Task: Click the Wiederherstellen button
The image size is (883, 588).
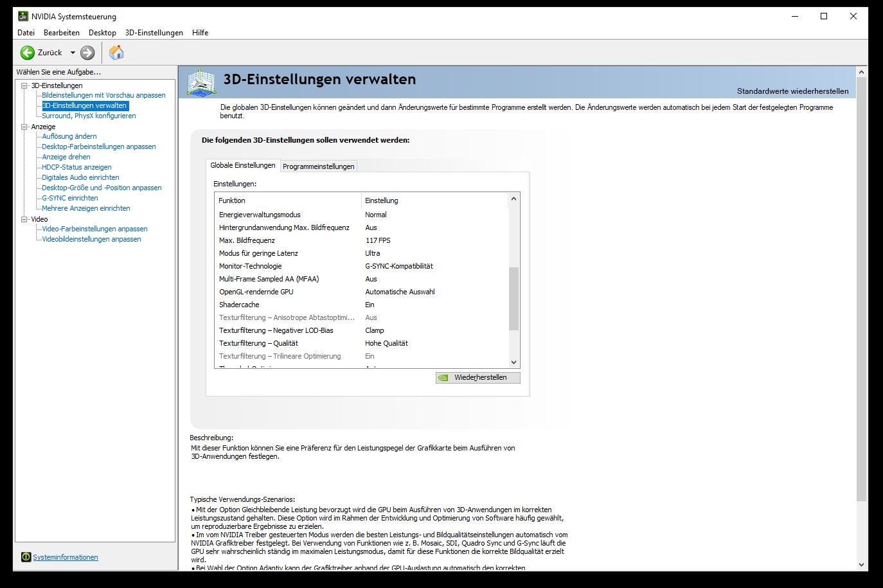Action: pyautogui.click(x=477, y=378)
